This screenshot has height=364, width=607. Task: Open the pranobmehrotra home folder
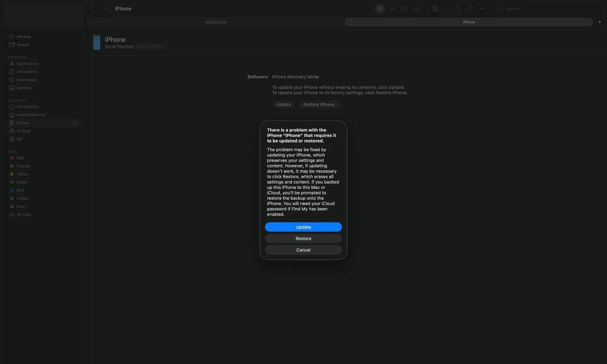point(42,115)
